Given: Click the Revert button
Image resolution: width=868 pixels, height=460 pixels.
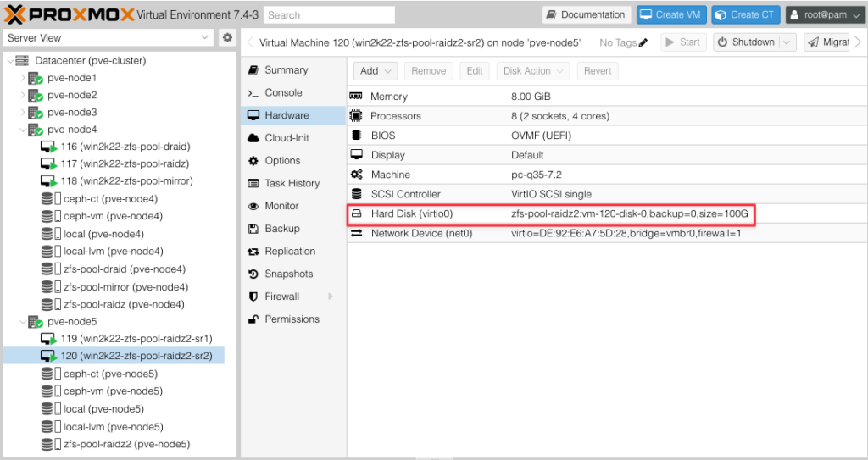Looking at the screenshot, I should [598, 71].
